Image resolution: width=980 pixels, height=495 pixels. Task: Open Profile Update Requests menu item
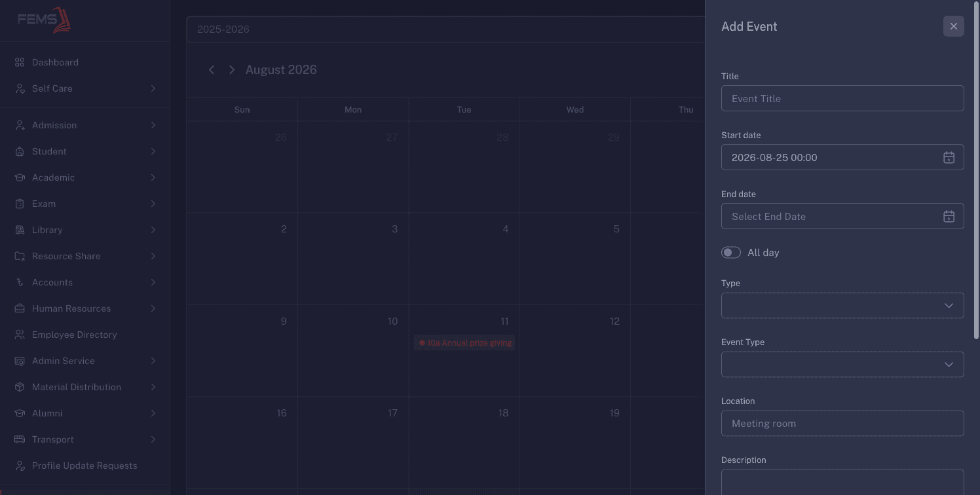coord(85,466)
